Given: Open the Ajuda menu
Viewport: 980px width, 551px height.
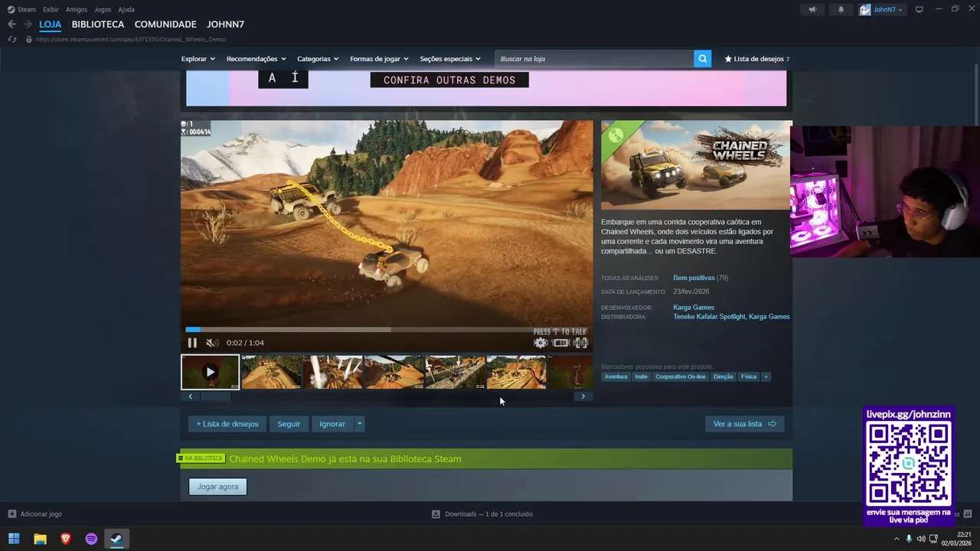Looking at the screenshot, I should (x=126, y=9).
